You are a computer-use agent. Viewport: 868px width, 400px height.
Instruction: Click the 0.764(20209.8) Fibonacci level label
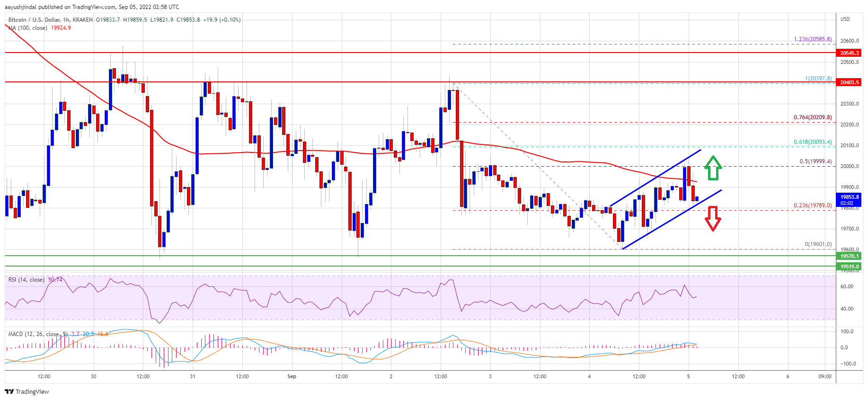tap(812, 117)
